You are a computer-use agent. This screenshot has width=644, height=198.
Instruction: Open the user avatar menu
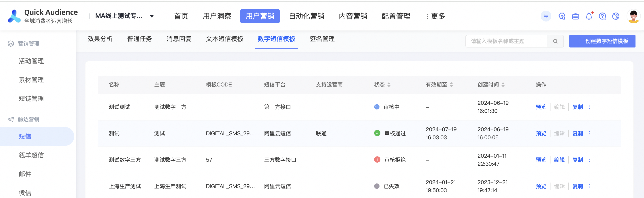point(633,16)
